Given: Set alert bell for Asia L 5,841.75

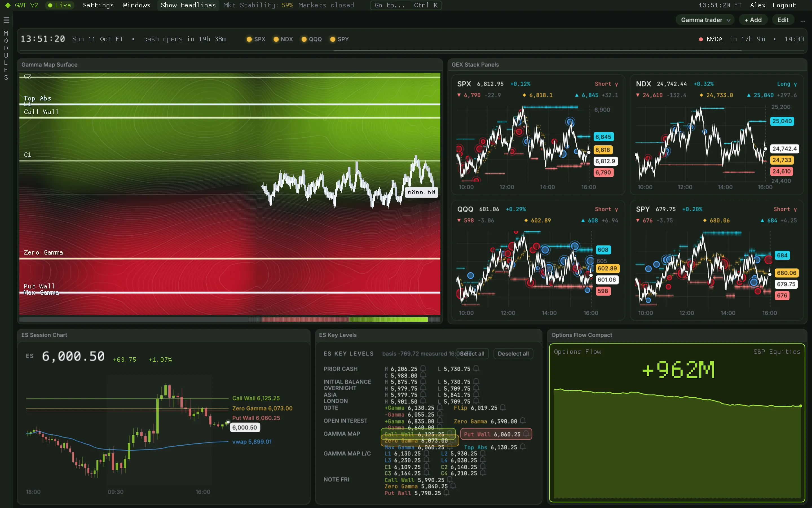Looking at the screenshot, I should coord(476,395).
